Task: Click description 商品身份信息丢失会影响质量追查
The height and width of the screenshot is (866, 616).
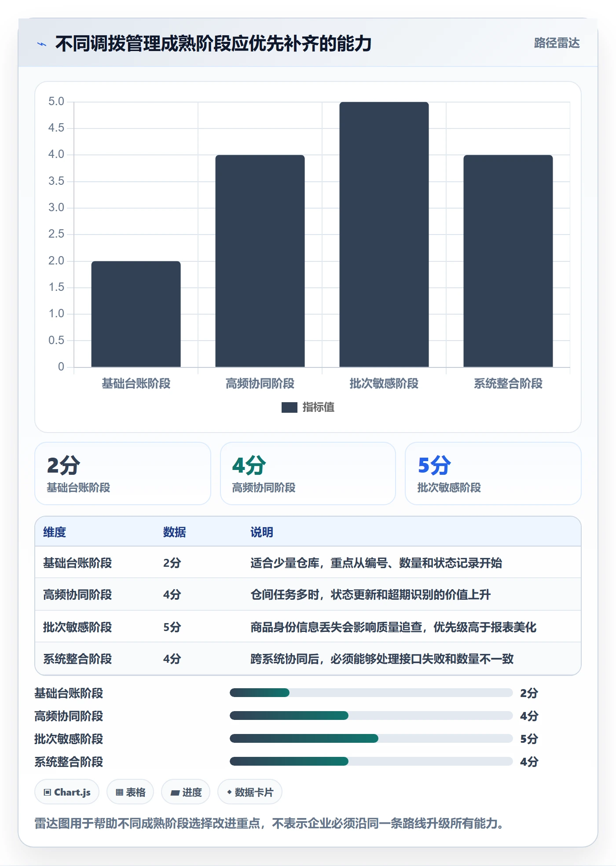Action: tap(393, 627)
